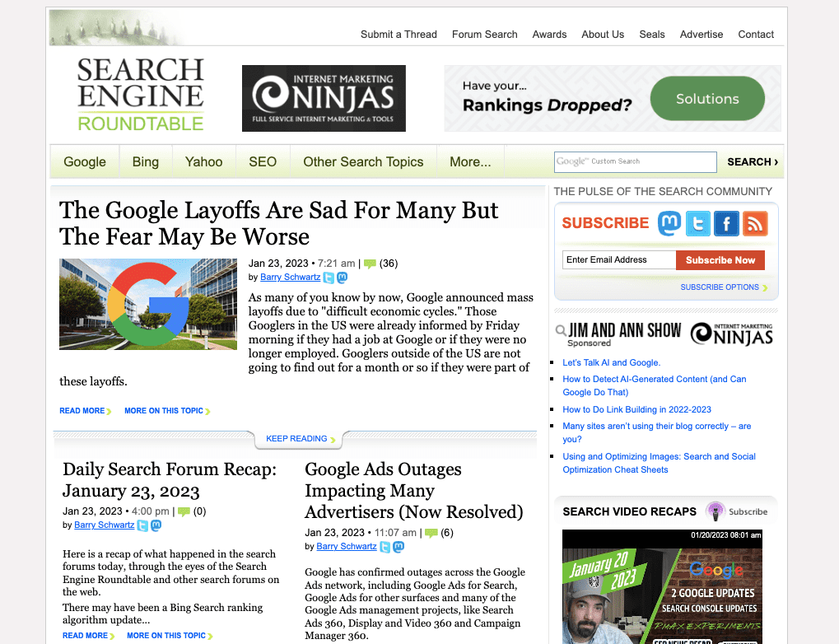Open 'Let's Talk AI and Google' link
The height and width of the screenshot is (644, 839).
tap(611, 362)
